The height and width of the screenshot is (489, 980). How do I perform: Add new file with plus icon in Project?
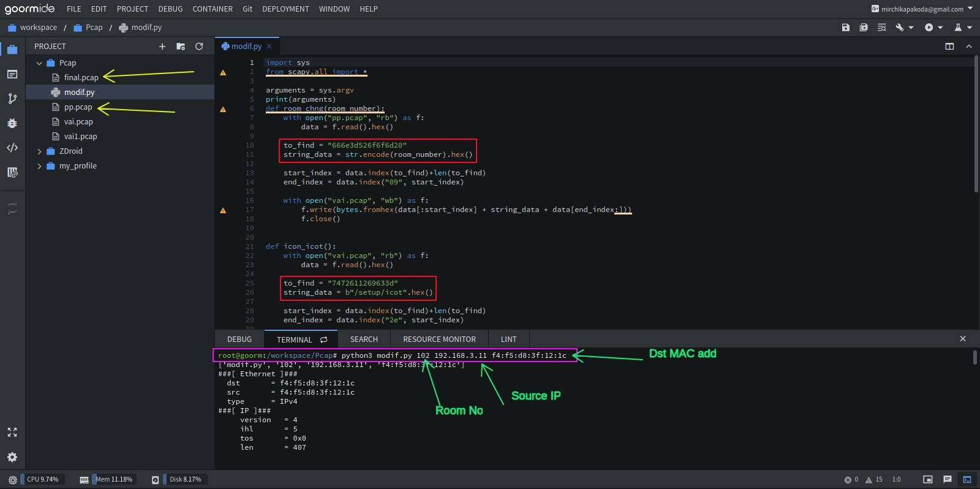click(162, 46)
